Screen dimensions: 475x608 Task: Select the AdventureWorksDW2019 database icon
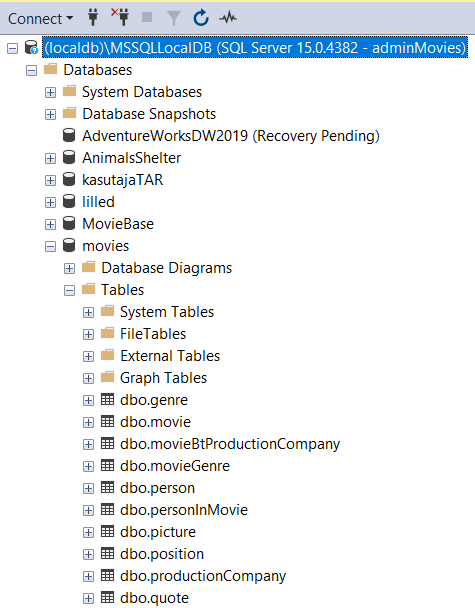click(69, 136)
